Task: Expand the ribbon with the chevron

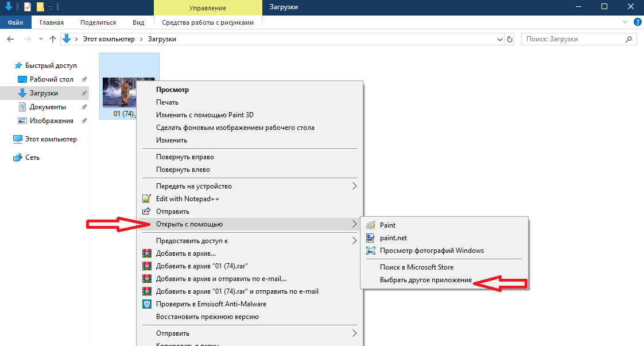Action: pos(624,22)
